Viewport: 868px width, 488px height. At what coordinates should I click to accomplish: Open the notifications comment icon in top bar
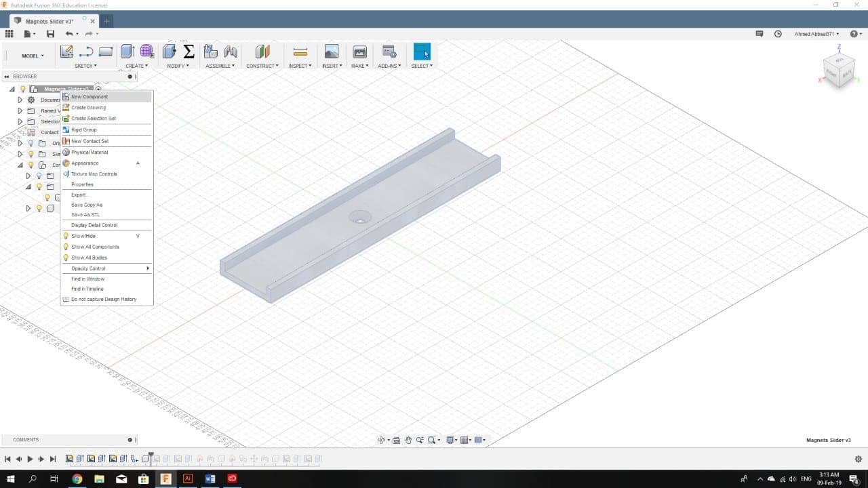(x=759, y=33)
